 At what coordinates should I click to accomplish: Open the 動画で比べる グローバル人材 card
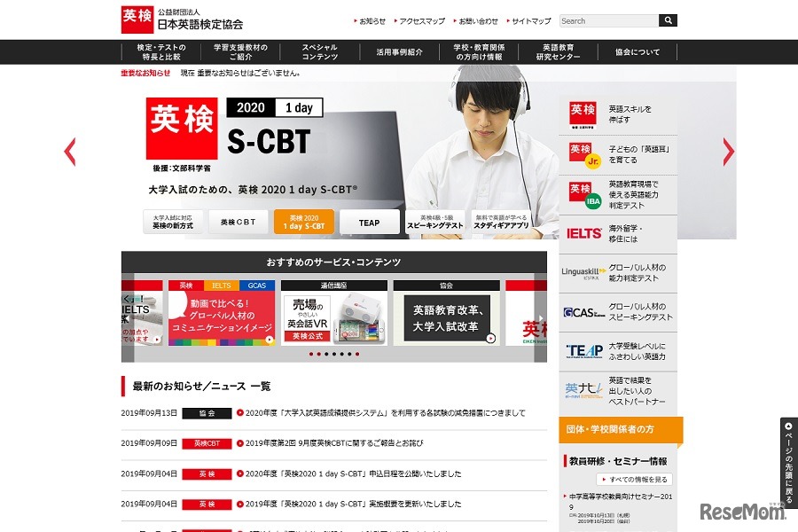222,313
